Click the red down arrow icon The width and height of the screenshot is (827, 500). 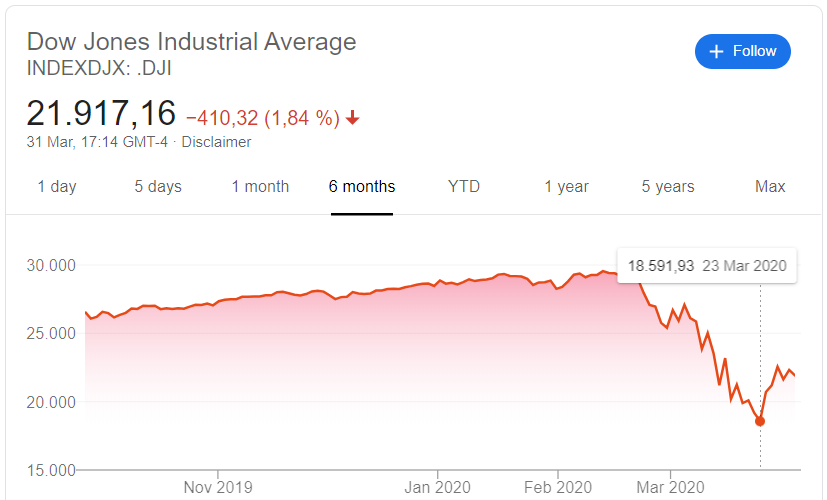tap(352, 118)
